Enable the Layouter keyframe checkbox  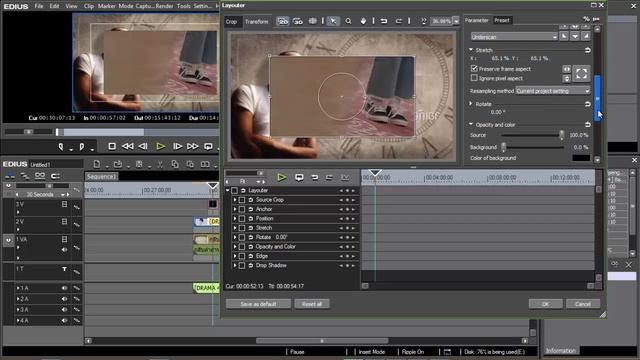pyautogui.click(x=235, y=191)
